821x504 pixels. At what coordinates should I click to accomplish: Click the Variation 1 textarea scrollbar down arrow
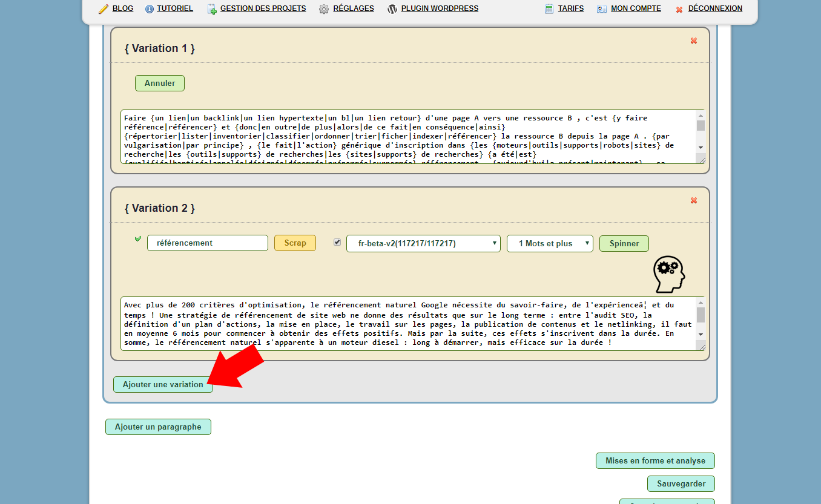[x=701, y=147]
